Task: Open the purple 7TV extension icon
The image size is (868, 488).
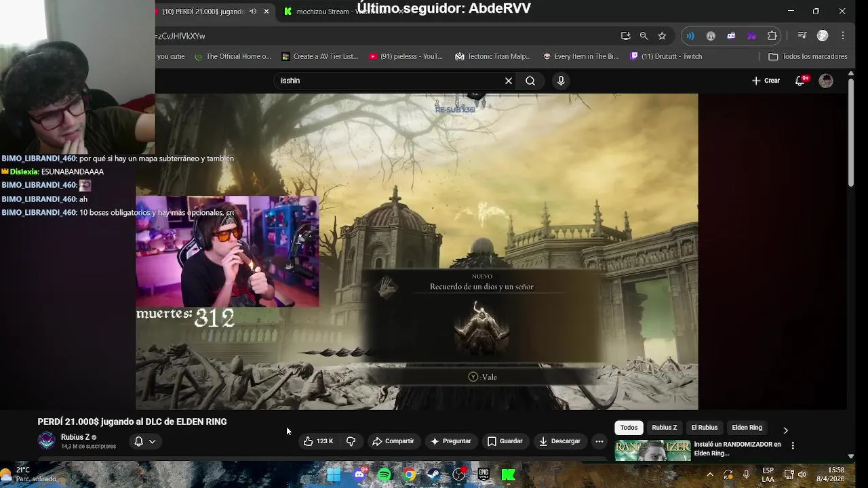Action: click(x=751, y=36)
